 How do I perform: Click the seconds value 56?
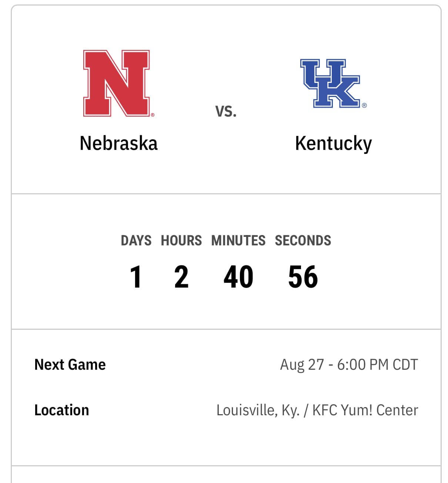pos(303,277)
